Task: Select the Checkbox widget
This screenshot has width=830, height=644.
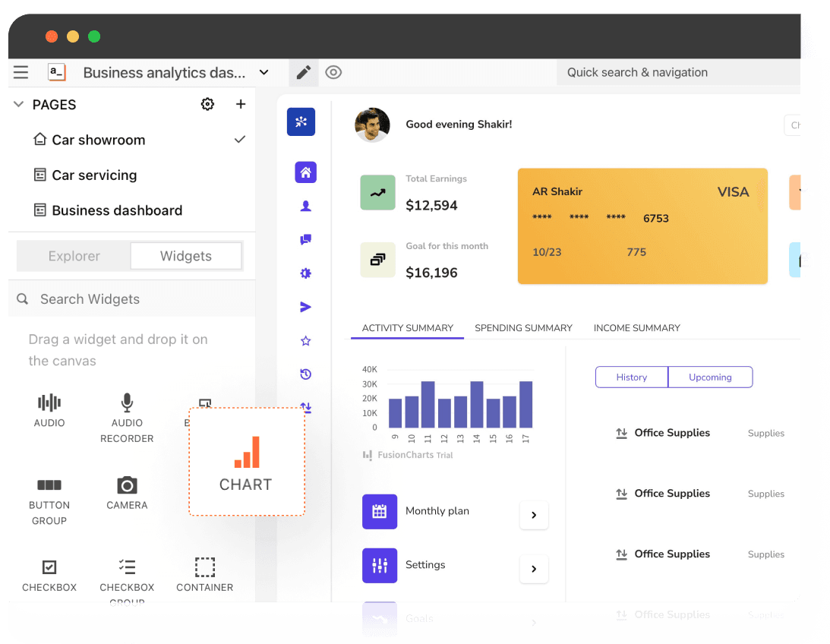Action: pyautogui.click(x=49, y=575)
